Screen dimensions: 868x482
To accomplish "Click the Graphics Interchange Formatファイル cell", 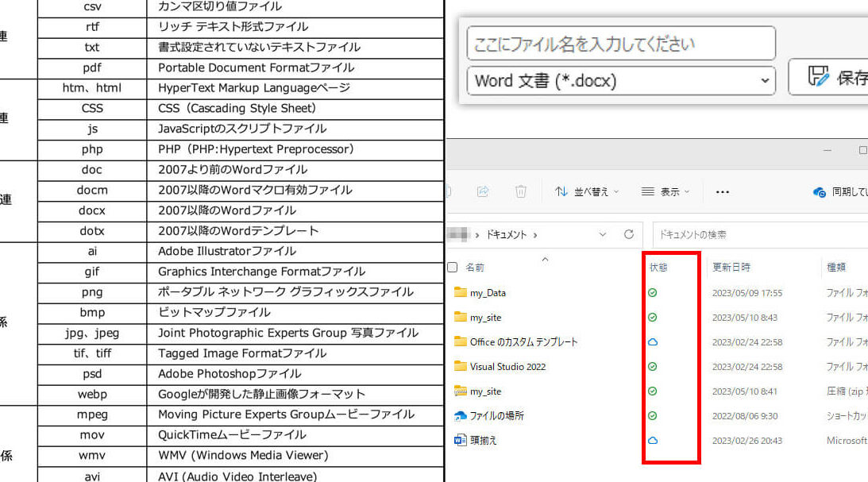I will click(295, 272).
